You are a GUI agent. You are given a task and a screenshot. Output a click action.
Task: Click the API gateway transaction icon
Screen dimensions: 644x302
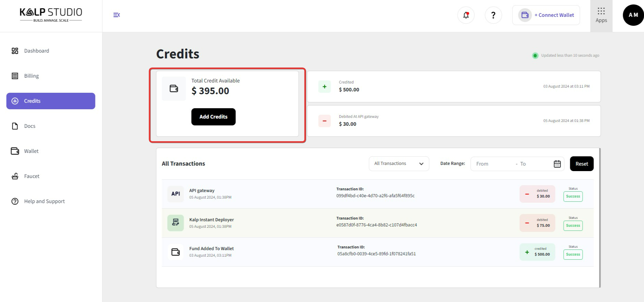click(175, 194)
